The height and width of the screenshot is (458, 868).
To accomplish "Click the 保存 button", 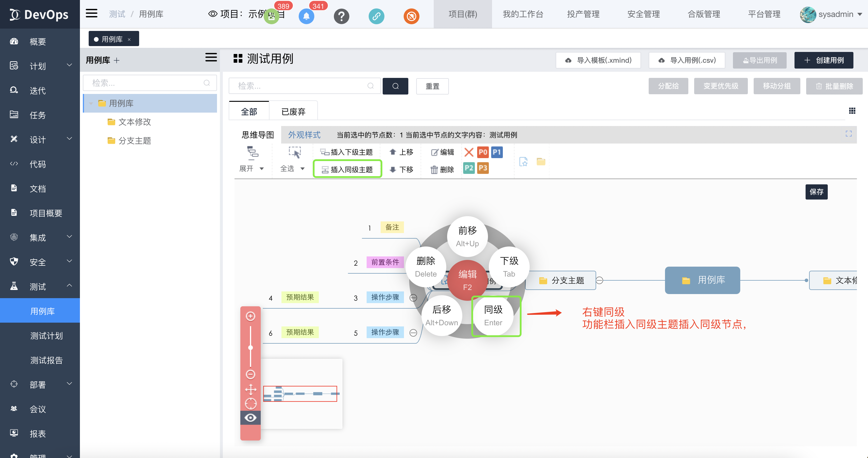I will [x=816, y=192].
